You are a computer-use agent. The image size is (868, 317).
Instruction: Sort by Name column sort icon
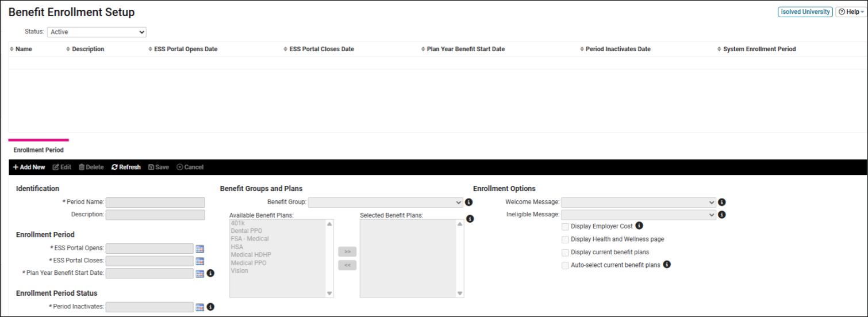click(11, 49)
